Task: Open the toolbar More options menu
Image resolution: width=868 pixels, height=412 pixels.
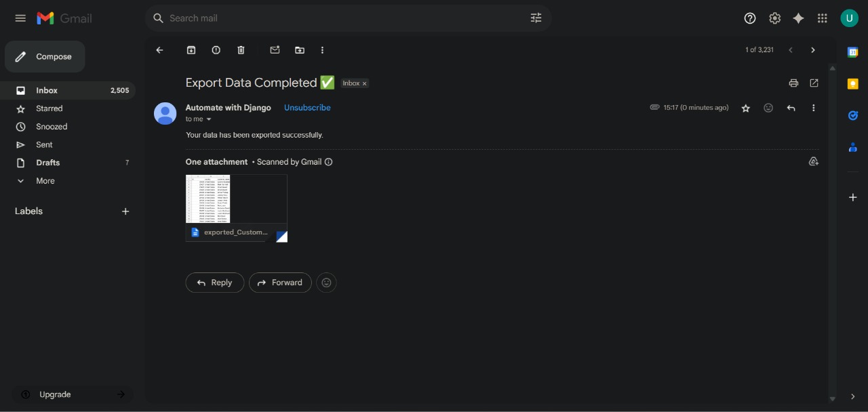Action: tap(322, 50)
